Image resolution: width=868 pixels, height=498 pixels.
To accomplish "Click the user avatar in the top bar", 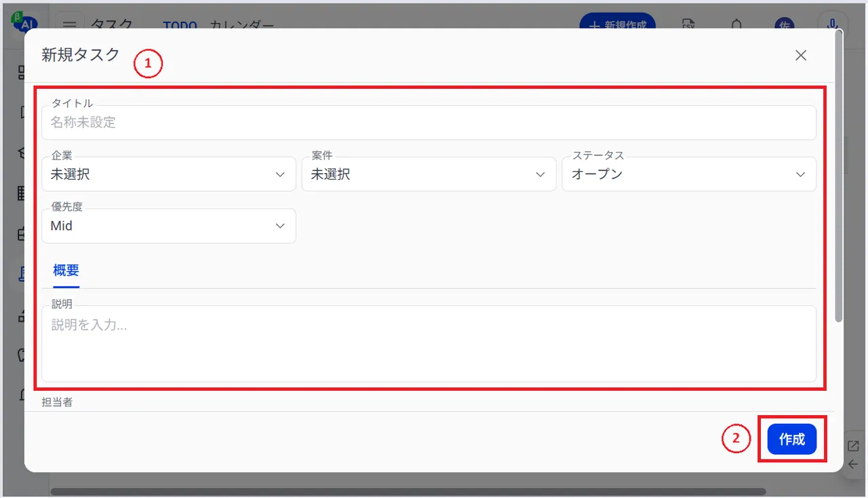I will click(785, 24).
